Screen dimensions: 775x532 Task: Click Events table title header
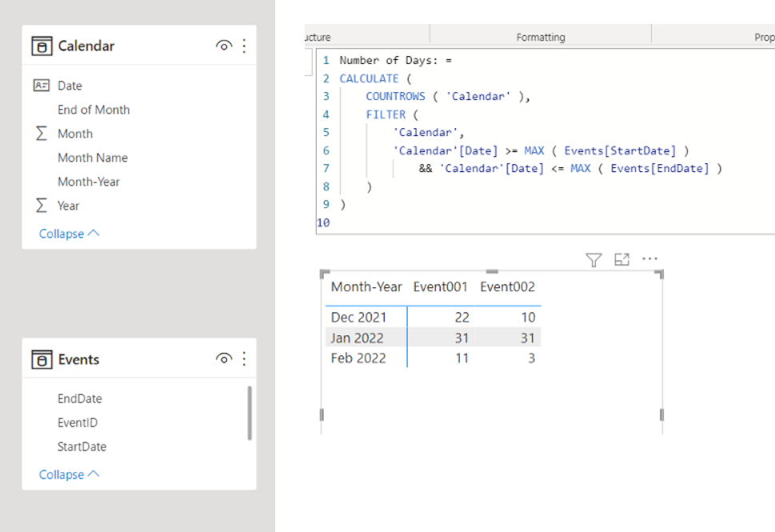78,359
